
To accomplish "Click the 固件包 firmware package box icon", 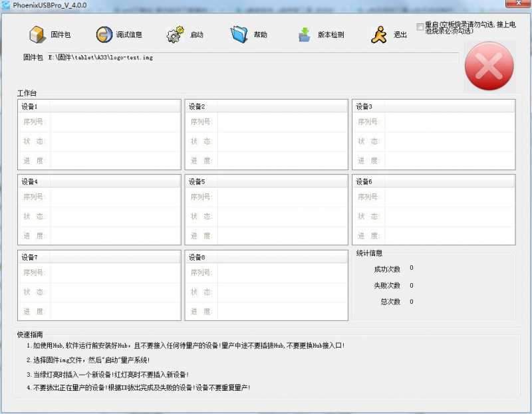I will click(37, 35).
